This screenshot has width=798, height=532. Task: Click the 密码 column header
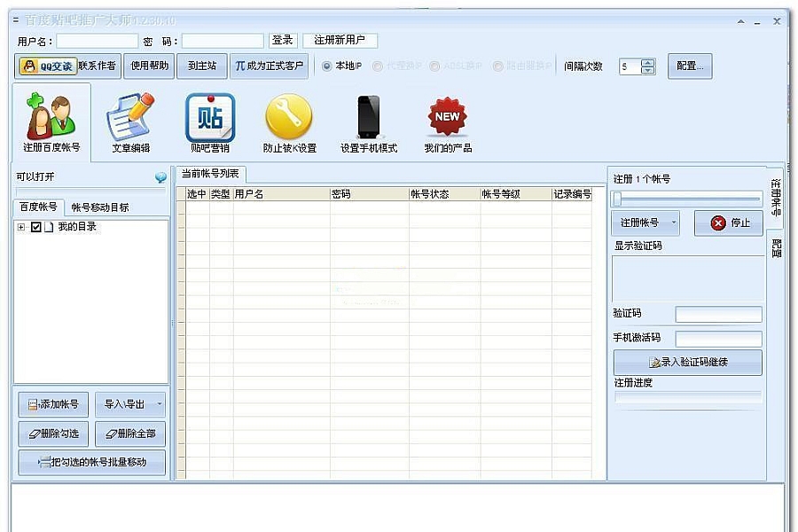[x=370, y=194]
